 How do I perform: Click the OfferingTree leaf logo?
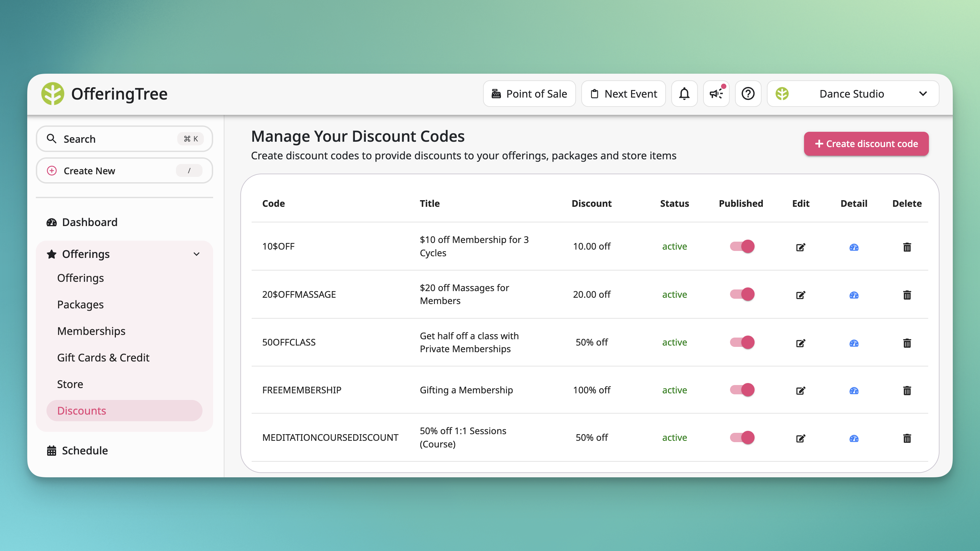[x=52, y=94]
